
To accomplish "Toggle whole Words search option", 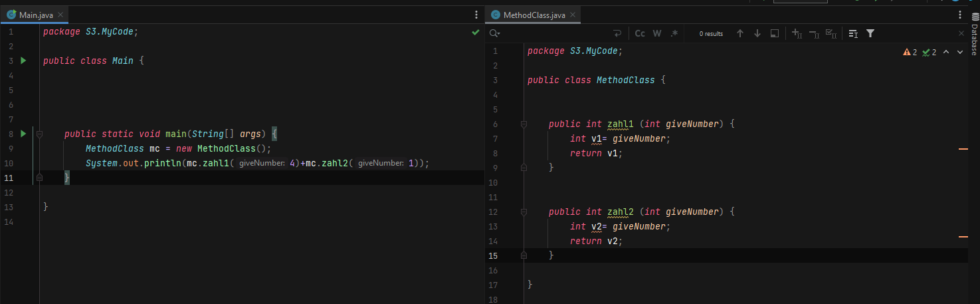I will point(657,33).
